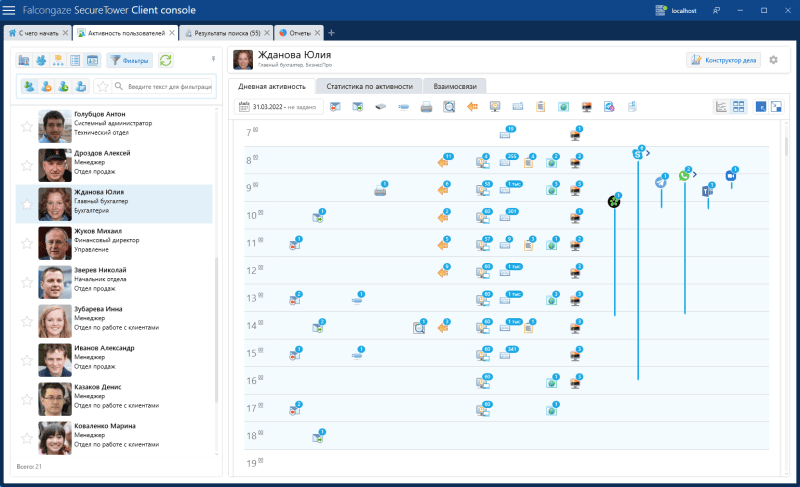Image resolution: width=800 pixels, height=487 pixels.
Task: Click the Zoom meeting icon on timeline
Action: (x=731, y=175)
